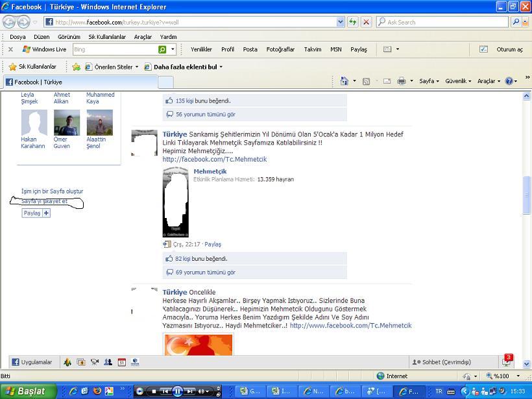Click the Bing search button in toolbar
532x399 pixels.
click(x=162, y=49)
